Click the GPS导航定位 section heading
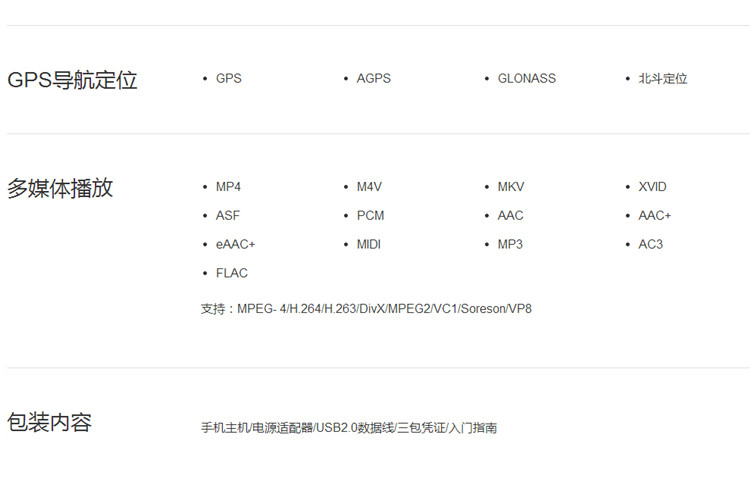The image size is (750, 484). coord(72,80)
